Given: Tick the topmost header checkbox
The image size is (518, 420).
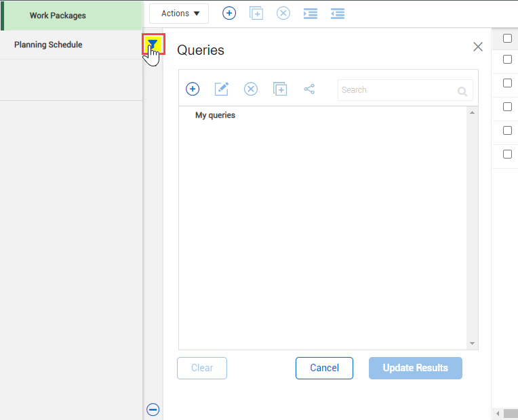Looking at the screenshot, I should pos(507,39).
